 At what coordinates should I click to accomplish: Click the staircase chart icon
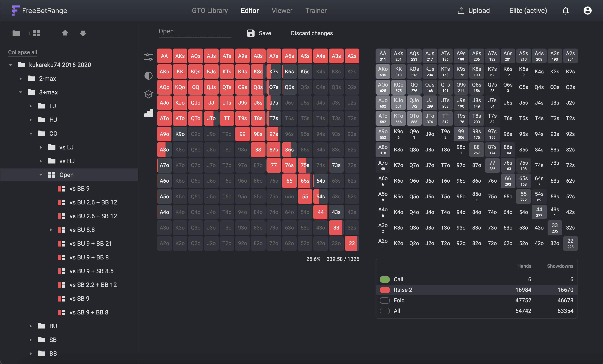148,113
